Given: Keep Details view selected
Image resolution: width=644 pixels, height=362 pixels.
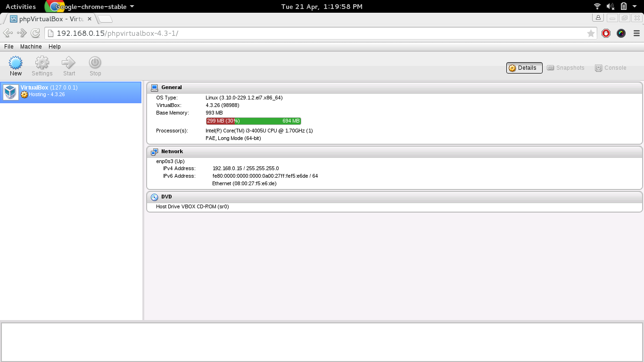Looking at the screenshot, I should pos(524,67).
